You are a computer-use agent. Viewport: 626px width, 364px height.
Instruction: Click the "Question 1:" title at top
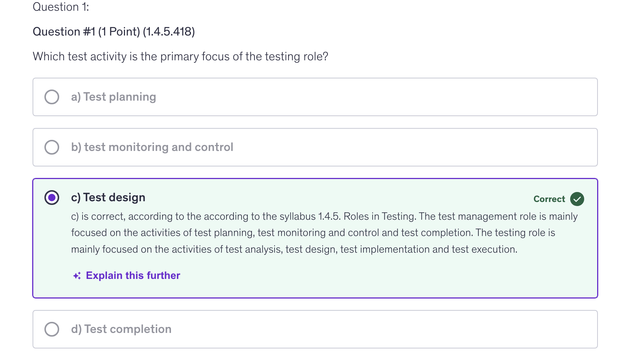pyautogui.click(x=61, y=7)
